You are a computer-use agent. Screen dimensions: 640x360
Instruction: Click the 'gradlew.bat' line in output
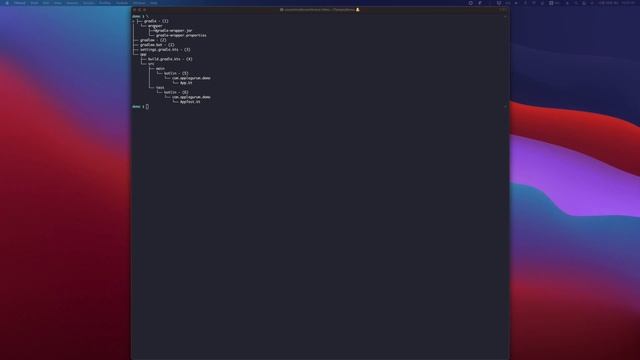coord(151,45)
